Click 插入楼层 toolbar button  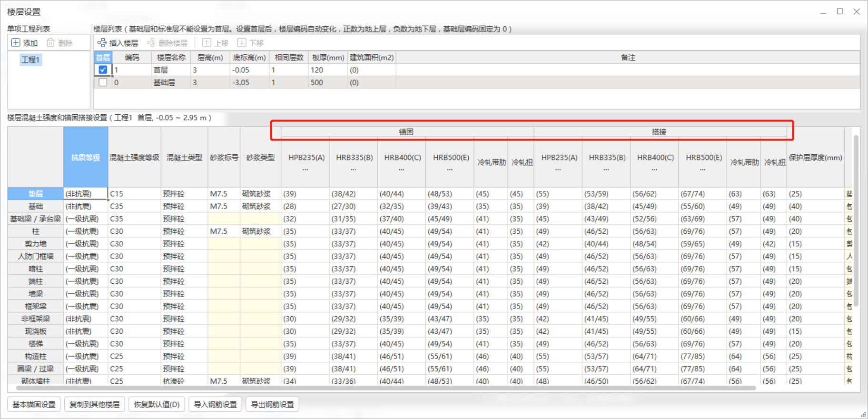pos(118,43)
